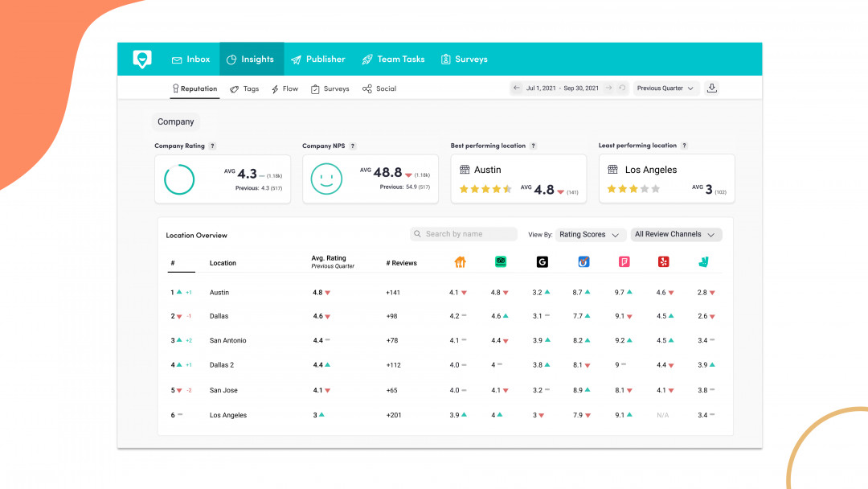Click the +201 reviews value for Los Angeles
This screenshot has height=489, width=868.
tap(394, 415)
